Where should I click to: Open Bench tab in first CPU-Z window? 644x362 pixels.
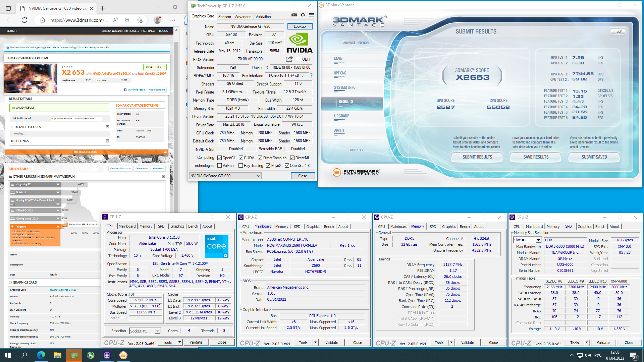click(x=193, y=226)
